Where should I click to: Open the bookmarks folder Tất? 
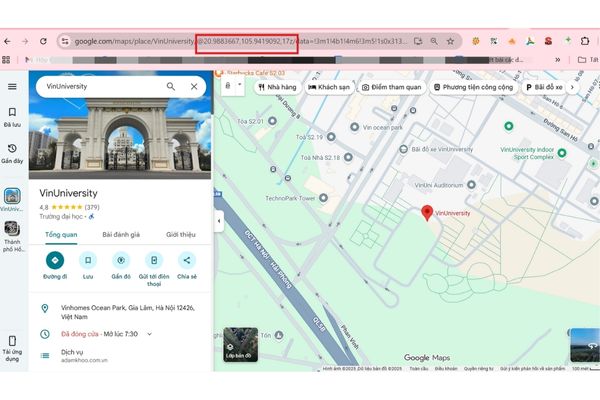pos(588,60)
